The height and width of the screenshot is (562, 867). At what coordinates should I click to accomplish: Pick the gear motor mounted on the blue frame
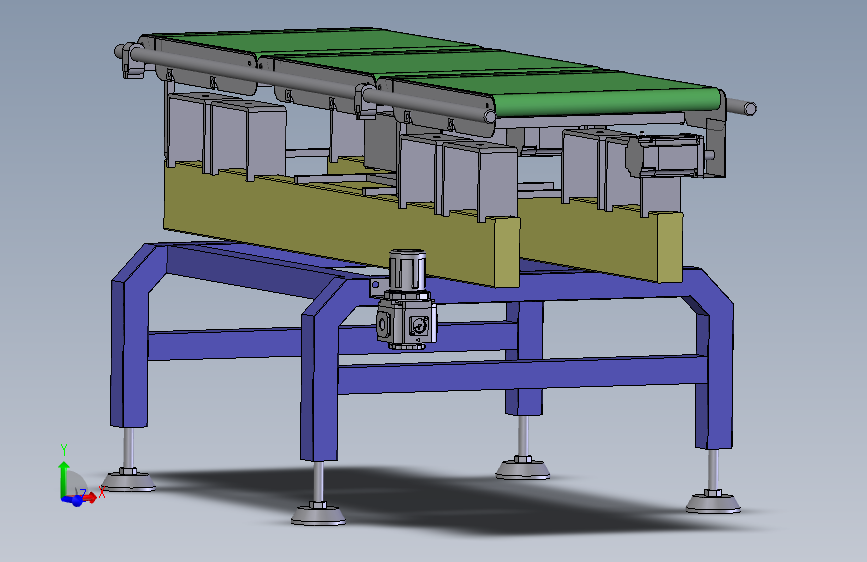pyautogui.click(x=407, y=300)
